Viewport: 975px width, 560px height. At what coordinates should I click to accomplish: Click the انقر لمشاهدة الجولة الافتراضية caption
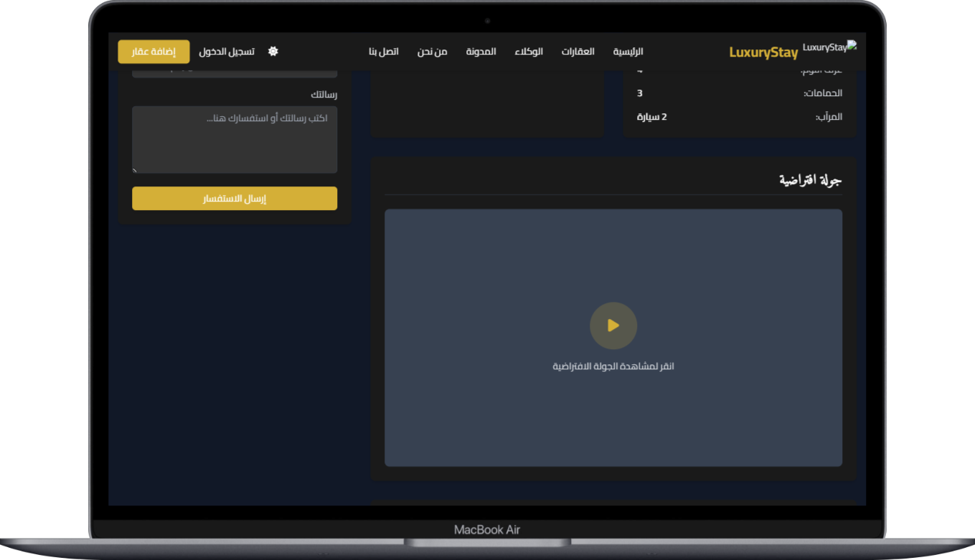pos(613,366)
